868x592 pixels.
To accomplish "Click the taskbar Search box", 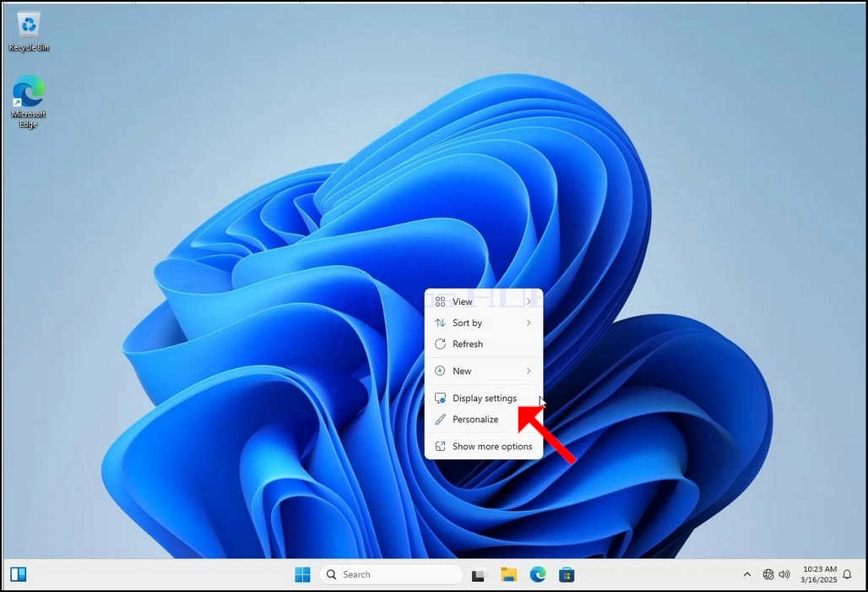I will click(391, 575).
